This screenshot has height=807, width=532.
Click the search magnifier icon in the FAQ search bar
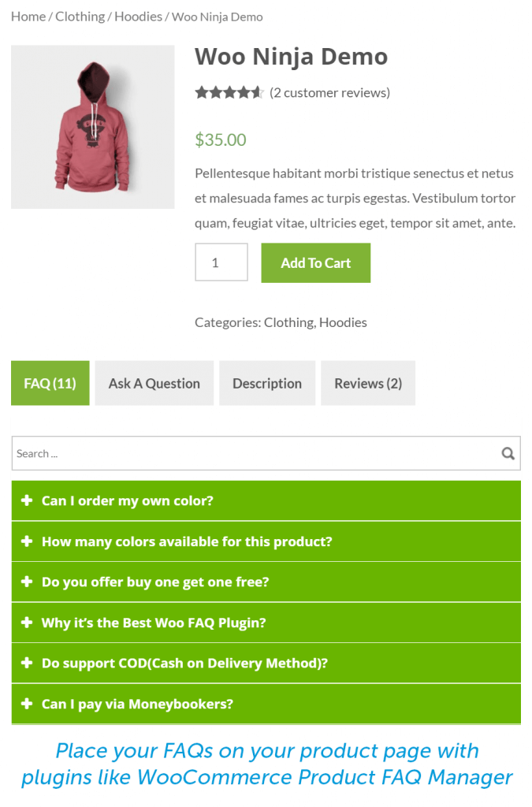pyautogui.click(x=508, y=453)
